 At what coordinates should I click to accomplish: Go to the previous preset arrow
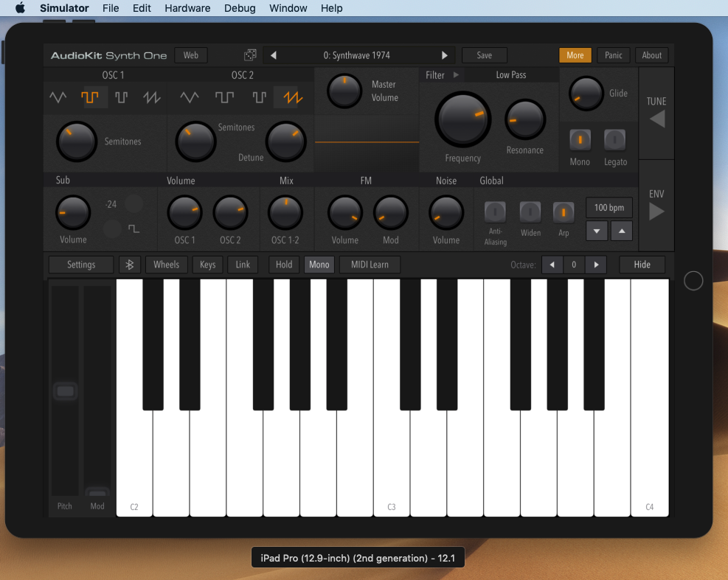(x=274, y=55)
